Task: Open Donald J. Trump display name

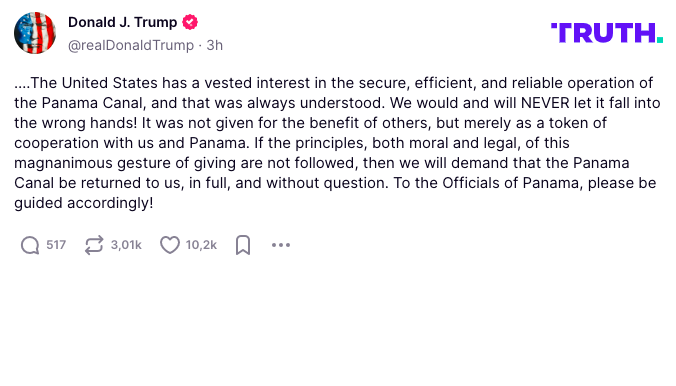Action: point(122,22)
